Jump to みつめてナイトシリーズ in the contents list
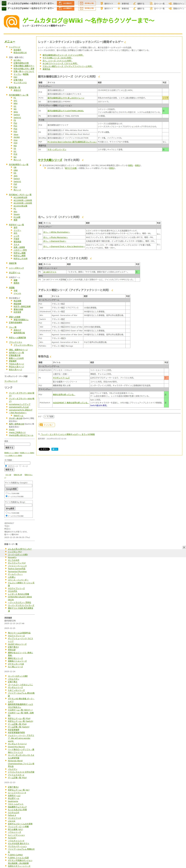 pyautogui.click(x=60, y=63)
